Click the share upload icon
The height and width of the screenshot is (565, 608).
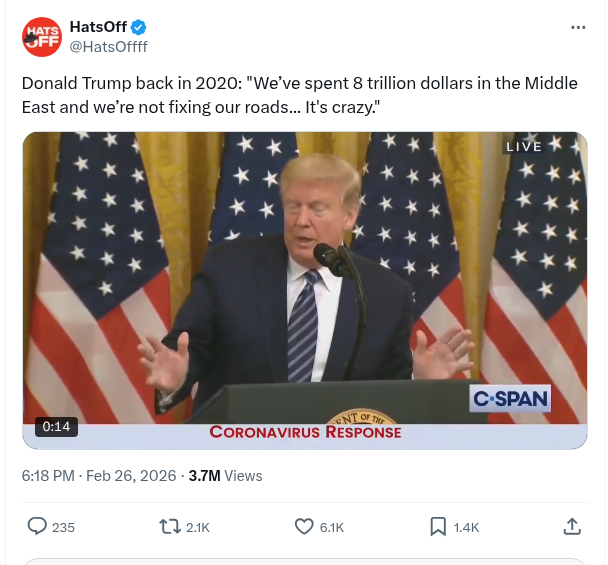(x=572, y=527)
